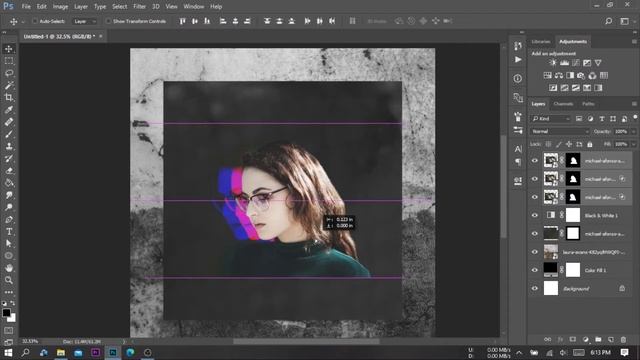Viewport: 640px width, 360px height.
Task: Hide the Color Fill 1 layer
Action: click(x=535, y=270)
